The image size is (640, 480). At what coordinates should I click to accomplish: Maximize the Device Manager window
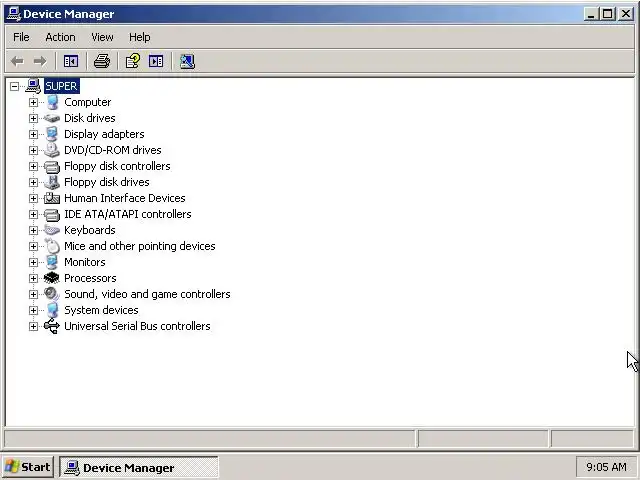pyautogui.click(x=607, y=14)
